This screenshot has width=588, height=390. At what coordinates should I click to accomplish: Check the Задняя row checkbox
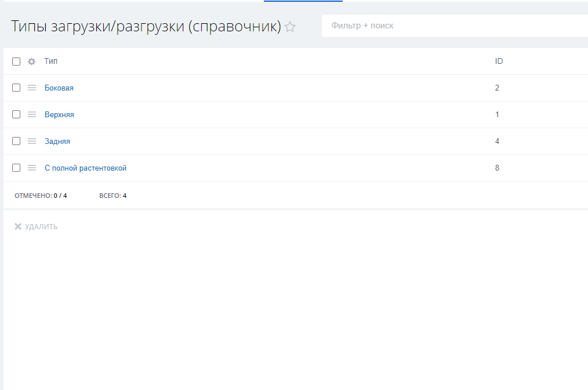click(x=16, y=141)
